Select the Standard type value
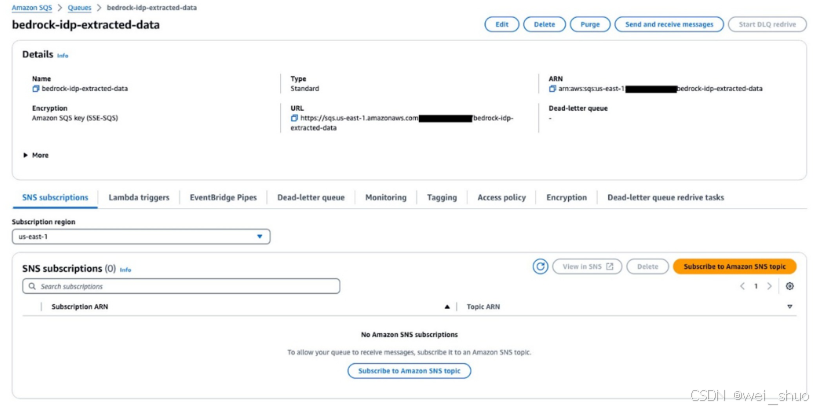The width and height of the screenshot is (821, 411). (305, 89)
